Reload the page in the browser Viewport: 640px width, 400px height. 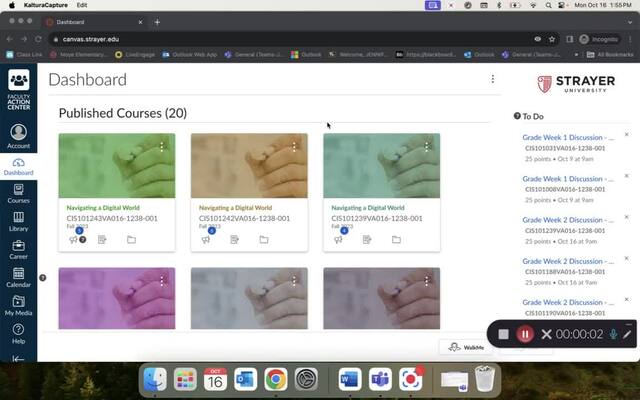38,39
